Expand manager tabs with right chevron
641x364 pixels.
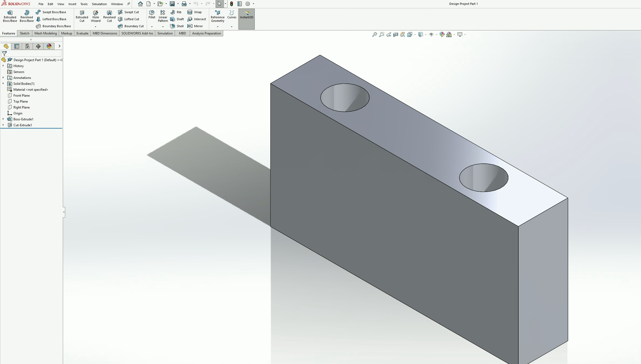coord(59,46)
